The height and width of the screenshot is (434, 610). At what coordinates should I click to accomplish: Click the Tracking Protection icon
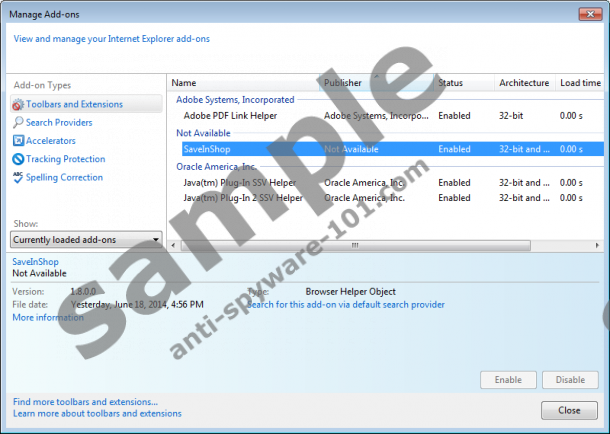pyautogui.click(x=17, y=159)
